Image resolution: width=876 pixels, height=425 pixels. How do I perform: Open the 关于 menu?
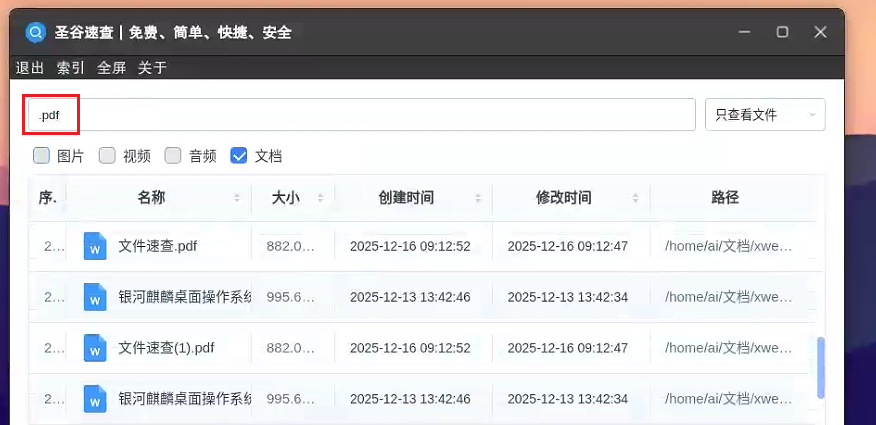coord(152,68)
